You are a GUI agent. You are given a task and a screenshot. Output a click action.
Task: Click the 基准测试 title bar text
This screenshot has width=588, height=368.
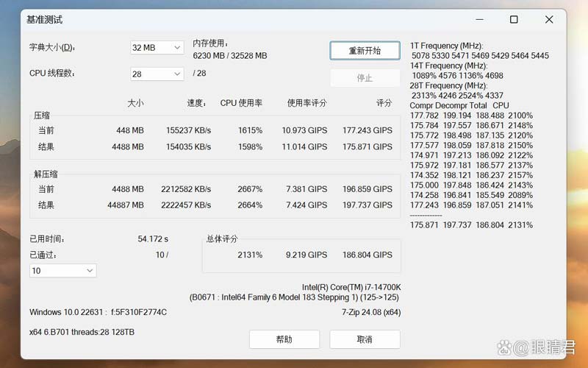click(x=45, y=20)
